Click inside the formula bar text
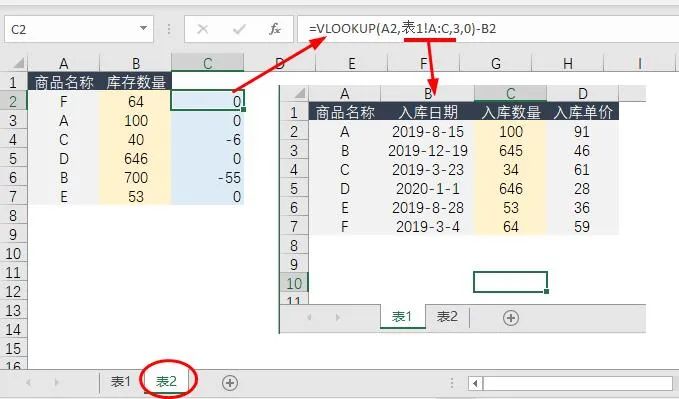 tap(403, 29)
